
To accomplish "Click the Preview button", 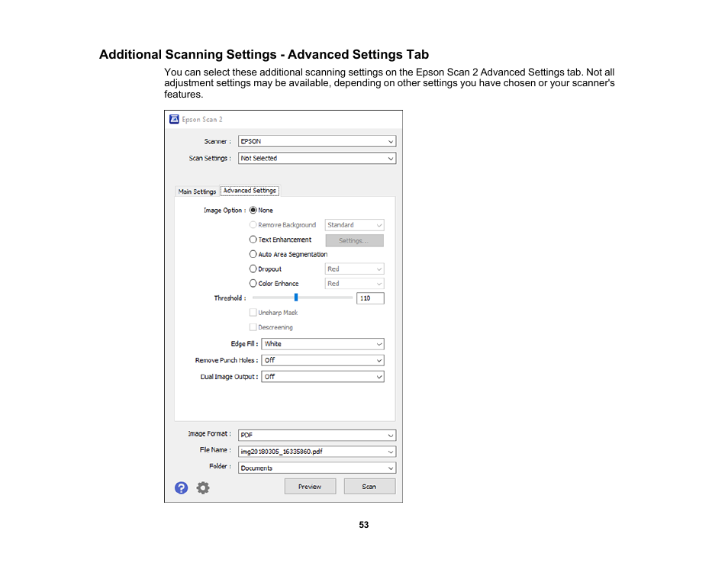I will tap(310, 487).
